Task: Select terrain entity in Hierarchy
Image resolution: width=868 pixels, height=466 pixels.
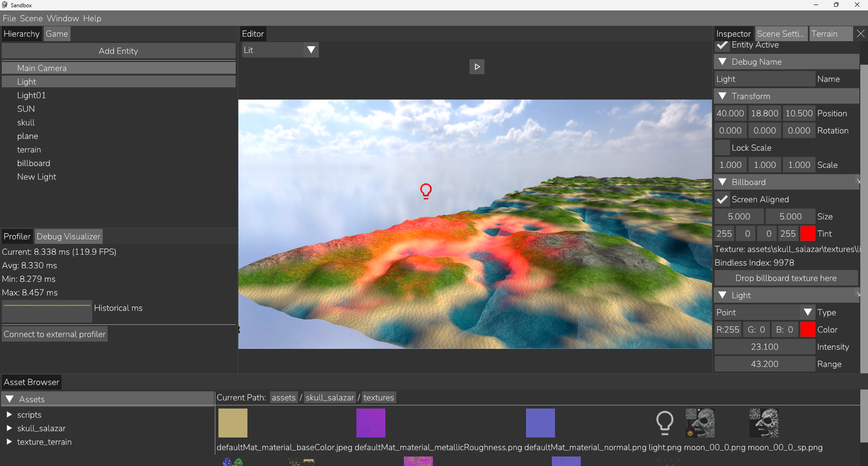Action: 119,150
